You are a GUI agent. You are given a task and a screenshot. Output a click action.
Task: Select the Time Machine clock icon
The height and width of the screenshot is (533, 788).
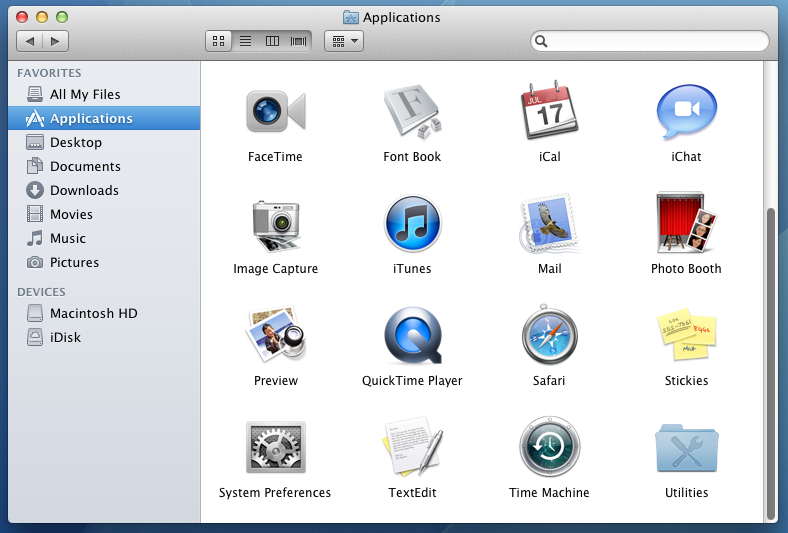click(x=549, y=447)
